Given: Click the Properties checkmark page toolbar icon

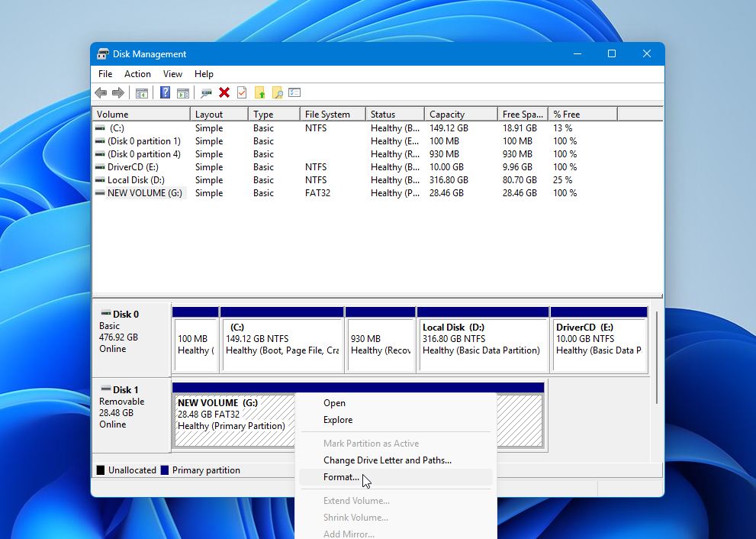Looking at the screenshot, I should point(242,92).
